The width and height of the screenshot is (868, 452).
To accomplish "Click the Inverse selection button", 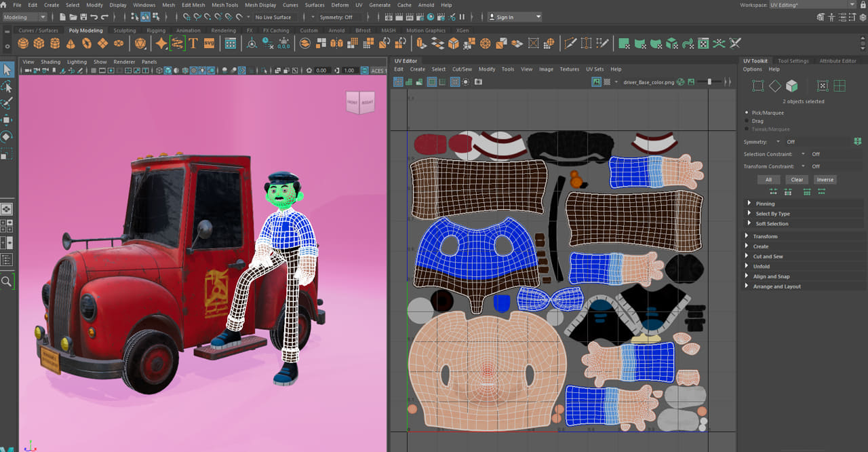I will coord(825,180).
